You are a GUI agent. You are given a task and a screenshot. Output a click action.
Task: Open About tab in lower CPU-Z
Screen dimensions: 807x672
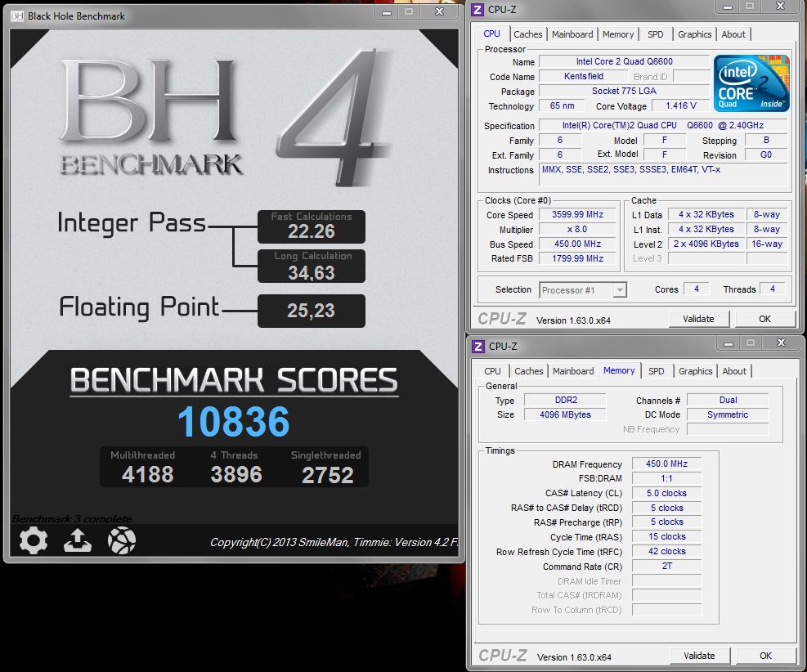[x=734, y=371]
